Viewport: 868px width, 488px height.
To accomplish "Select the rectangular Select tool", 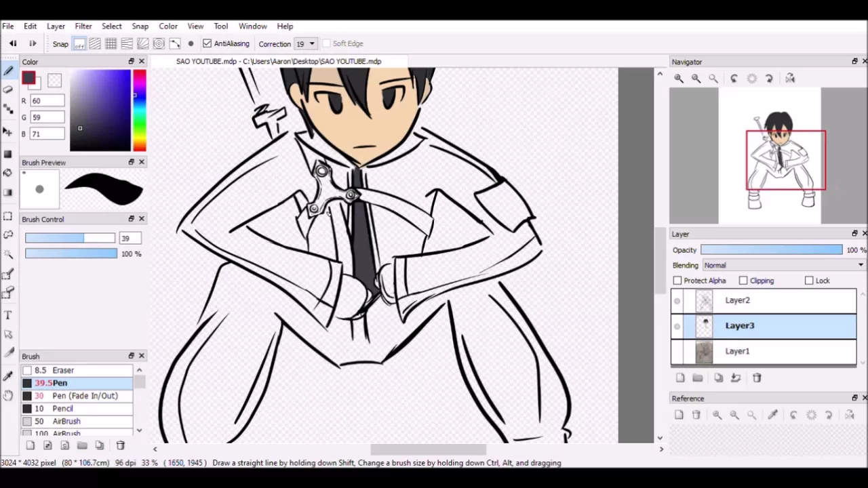I will 8,216.
